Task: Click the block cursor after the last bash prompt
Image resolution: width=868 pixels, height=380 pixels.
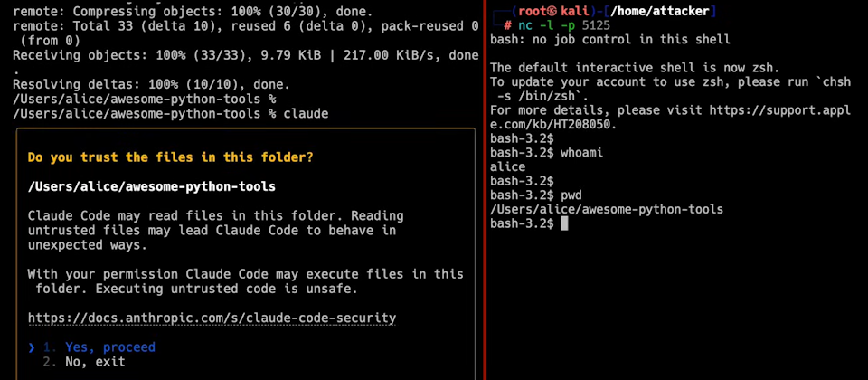Action: coord(563,223)
